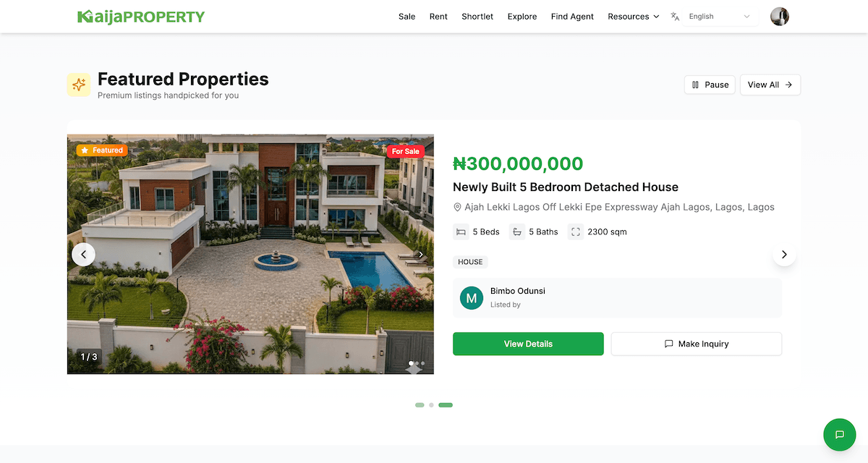This screenshot has width=868, height=463.
Task: Select the first carousel page dot
Action: pyautogui.click(x=420, y=405)
